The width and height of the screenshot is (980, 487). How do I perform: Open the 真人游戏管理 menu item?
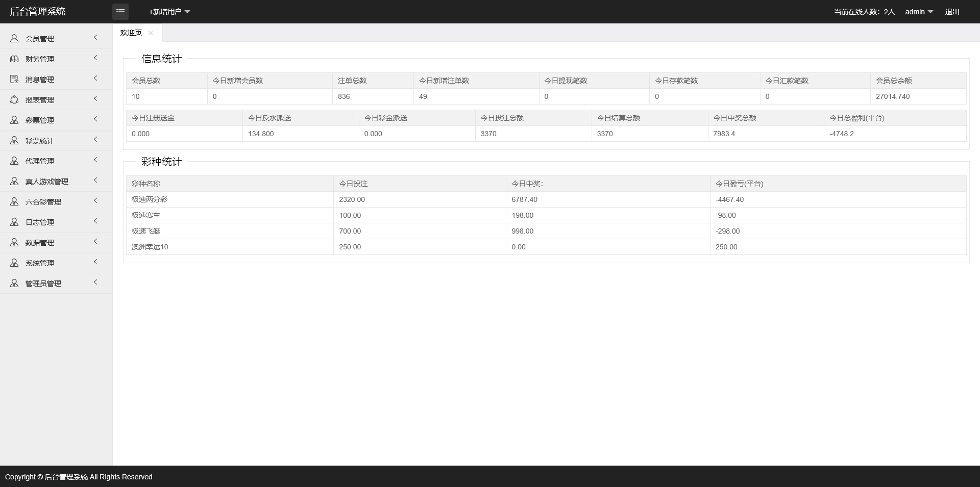point(47,182)
